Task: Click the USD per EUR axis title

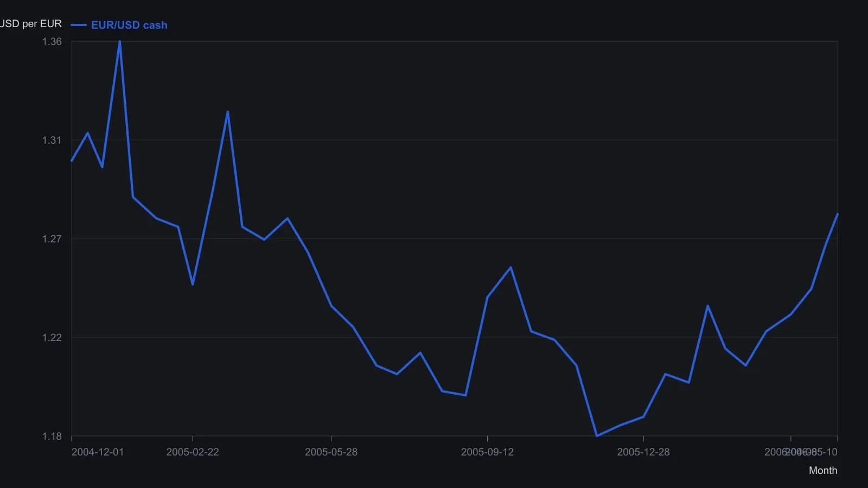Action: [31, 24]
